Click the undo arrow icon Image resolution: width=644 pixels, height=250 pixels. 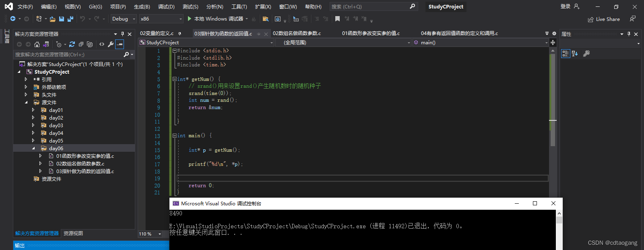pos(83,19)
